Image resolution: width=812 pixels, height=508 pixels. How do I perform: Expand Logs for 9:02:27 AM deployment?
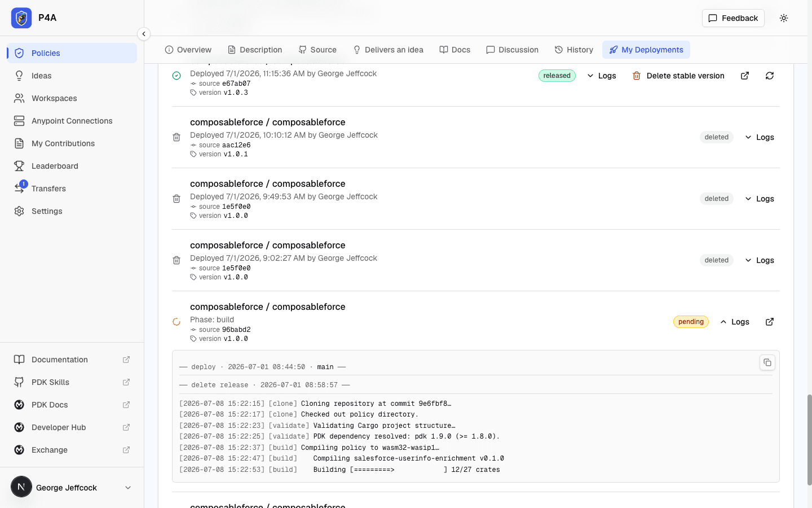(760, 260)
